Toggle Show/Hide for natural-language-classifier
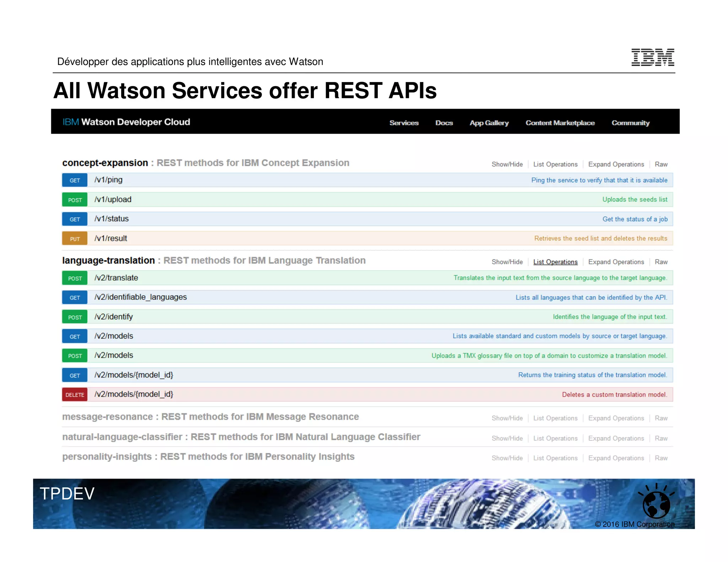 pyautogui.click(x=507, y=438)
